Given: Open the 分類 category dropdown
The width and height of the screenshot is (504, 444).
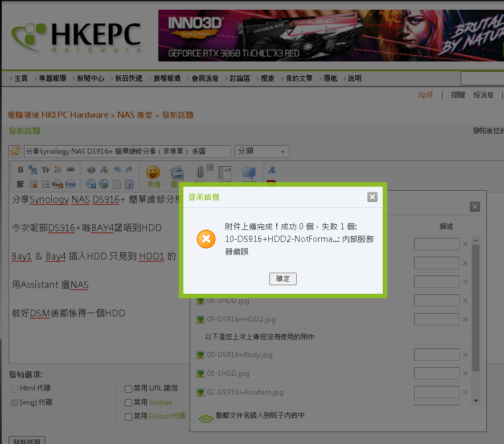Looking at the screenshot, I should coord(261,151).
